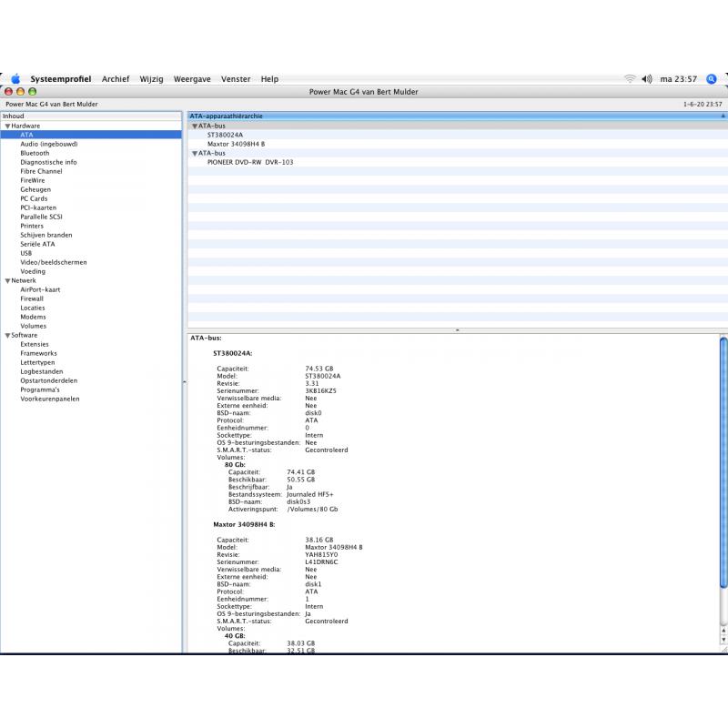Select Opstartonderdelen
Viewport: 728px width, 728px height.
pyautogui.click(x=49, y=380)
